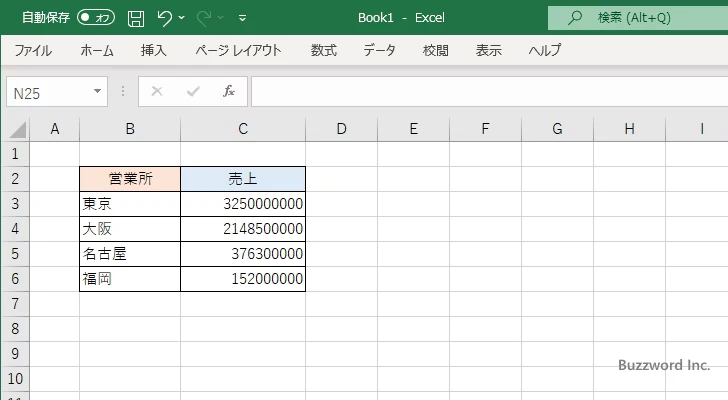Click the Name Box showing N25
The width and height of the screenshot is (728, 400).
(49, 92)
